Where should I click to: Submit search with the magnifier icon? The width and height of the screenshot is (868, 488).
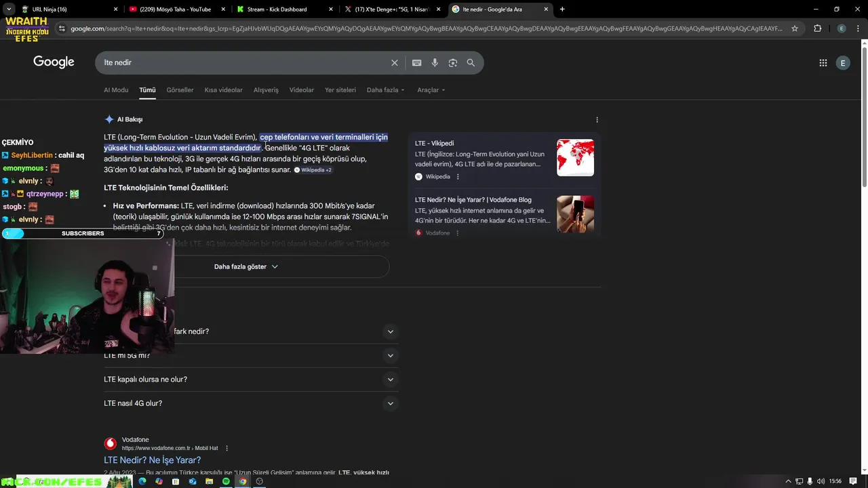pyautogui.click(x=471, y=62)
